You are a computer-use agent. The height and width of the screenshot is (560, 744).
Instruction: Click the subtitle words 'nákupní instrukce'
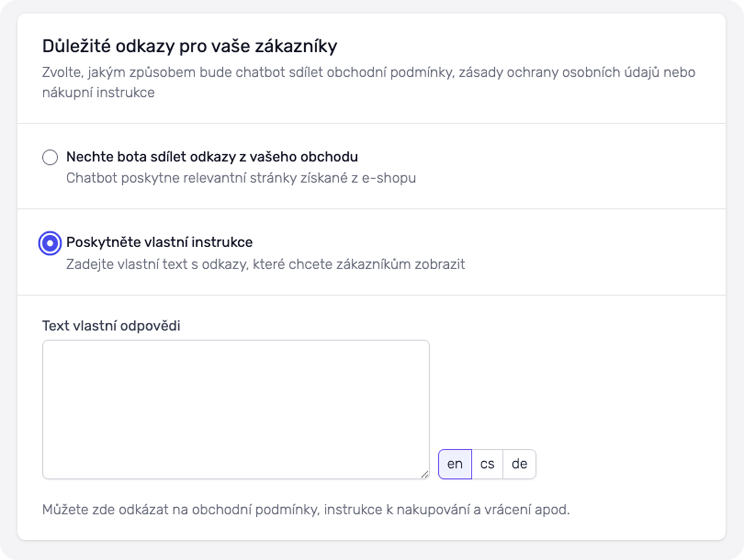coord(98,93)
